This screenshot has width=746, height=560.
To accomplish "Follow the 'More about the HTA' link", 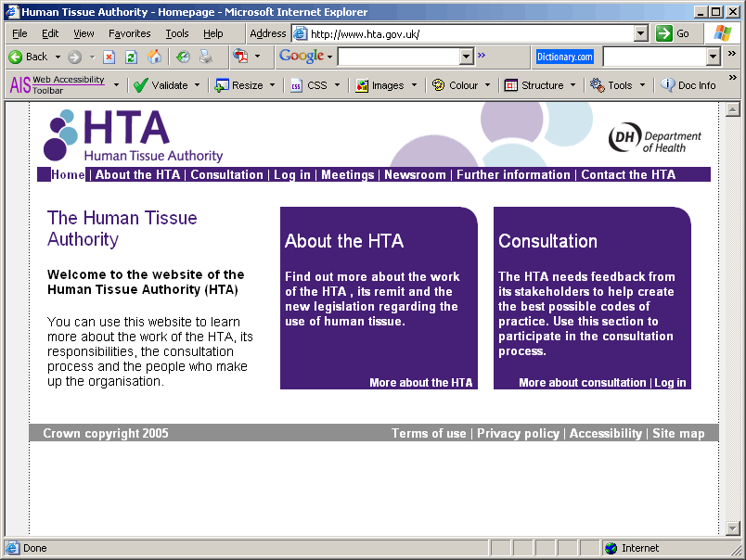I will pyautogui.click(x=421, y=383).
